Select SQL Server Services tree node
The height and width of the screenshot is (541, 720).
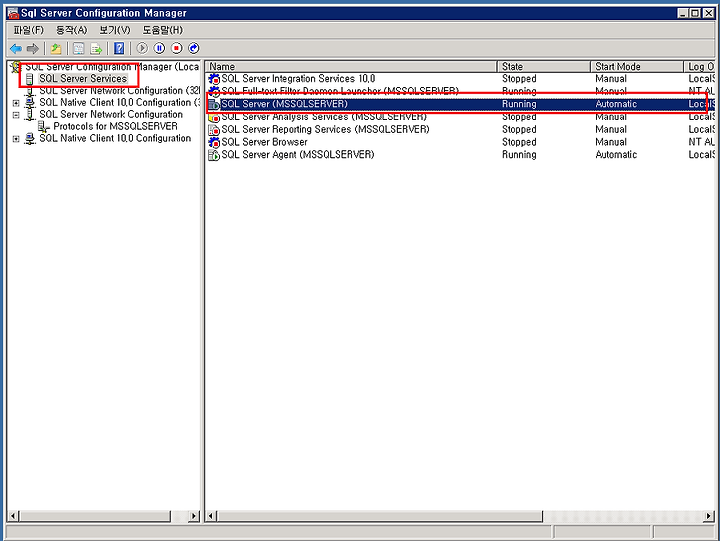[83, 79]
